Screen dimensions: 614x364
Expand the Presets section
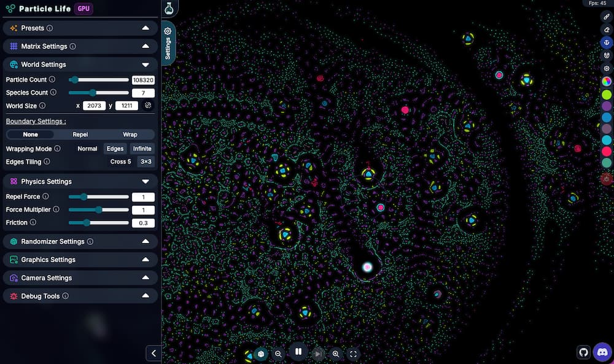tap(80, 28)
